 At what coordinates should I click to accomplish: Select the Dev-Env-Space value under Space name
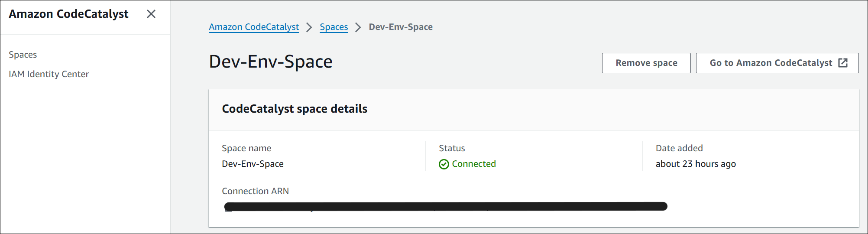[253, 164]
